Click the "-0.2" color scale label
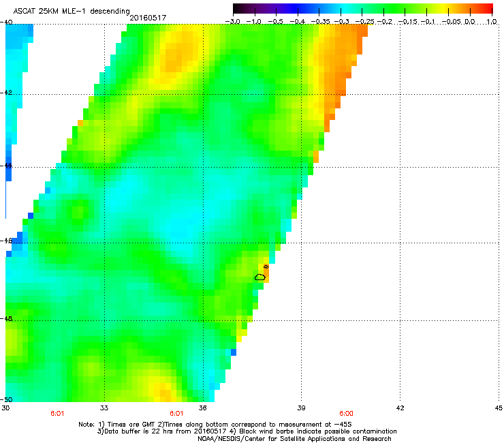The width and height of the screenshot is (504, 443). pos(385,22)
